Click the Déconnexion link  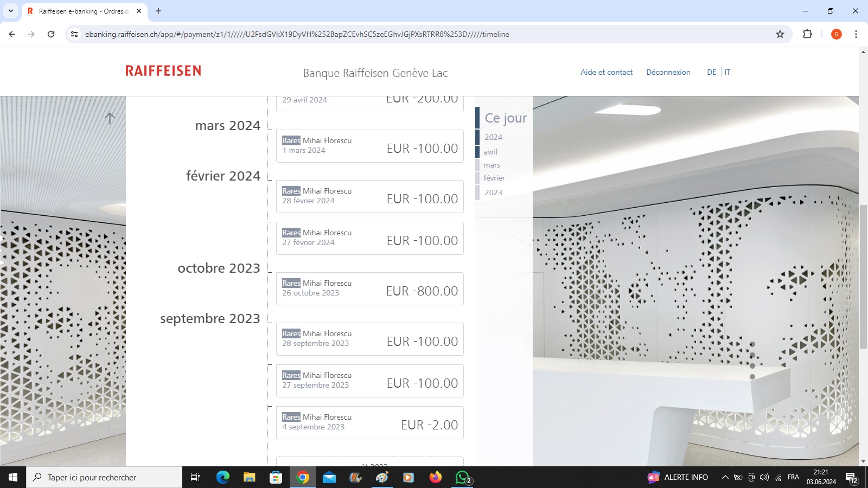[x=668, y=72]
